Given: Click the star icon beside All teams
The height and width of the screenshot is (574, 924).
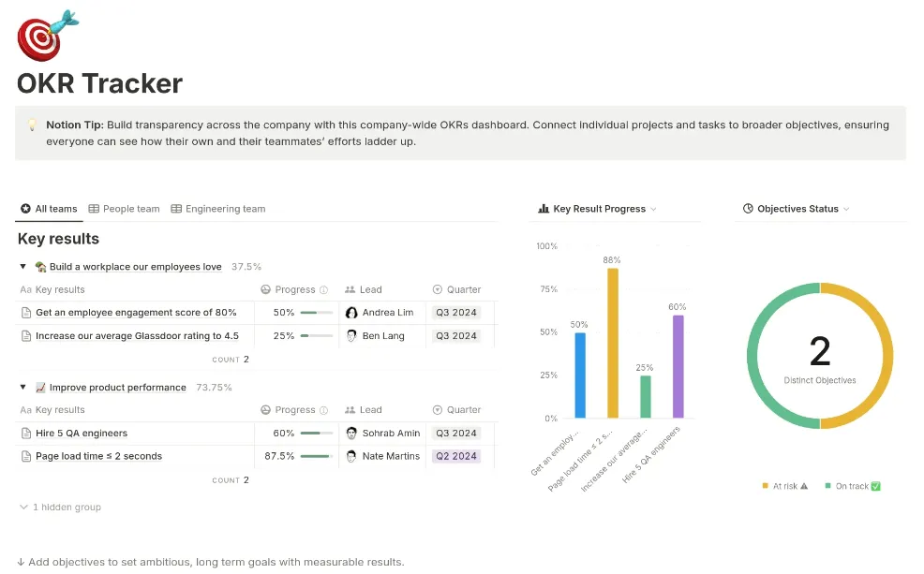Looking at the screenshot, I should (x=25, y=209).
